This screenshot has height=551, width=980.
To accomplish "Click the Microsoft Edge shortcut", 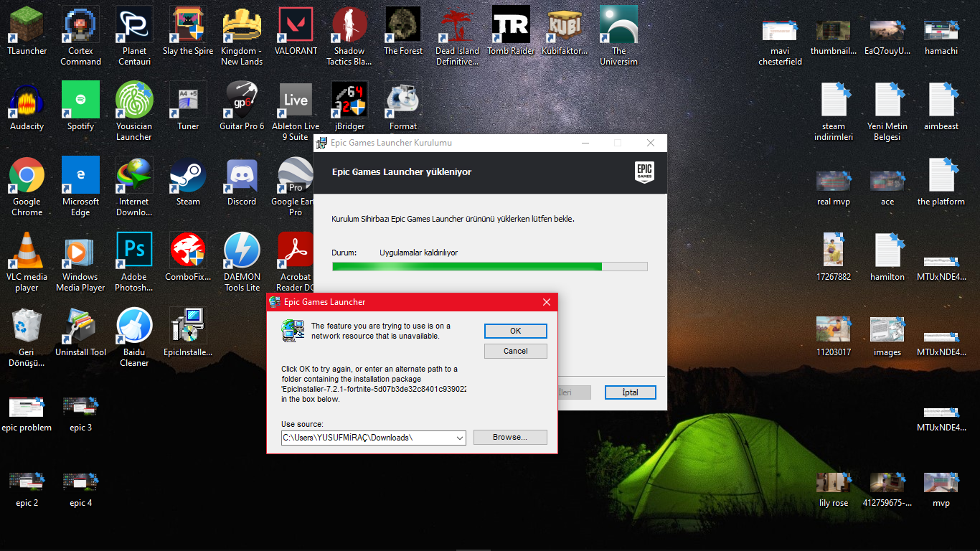I will coord(80,176).
